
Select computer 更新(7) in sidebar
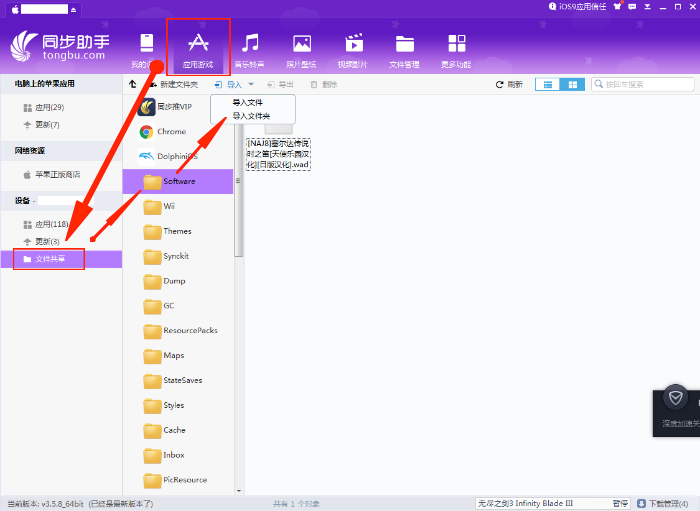(x=42, y=125)
